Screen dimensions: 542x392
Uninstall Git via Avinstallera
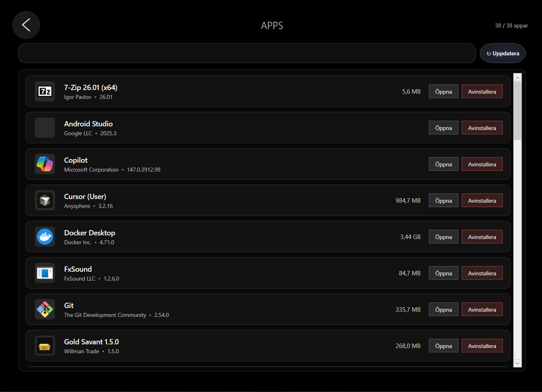[x=482, y=310]
